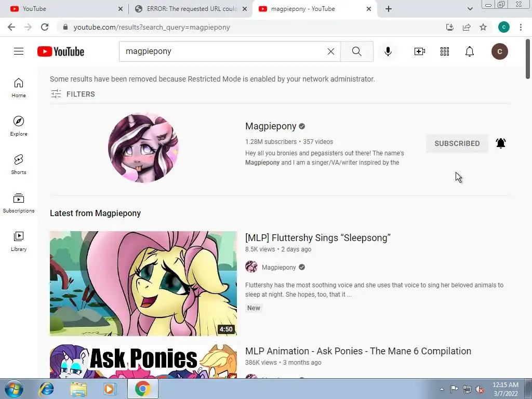532x399 pixels.
Task: Expand the FILTERS options
Action: tap(73, 94)
